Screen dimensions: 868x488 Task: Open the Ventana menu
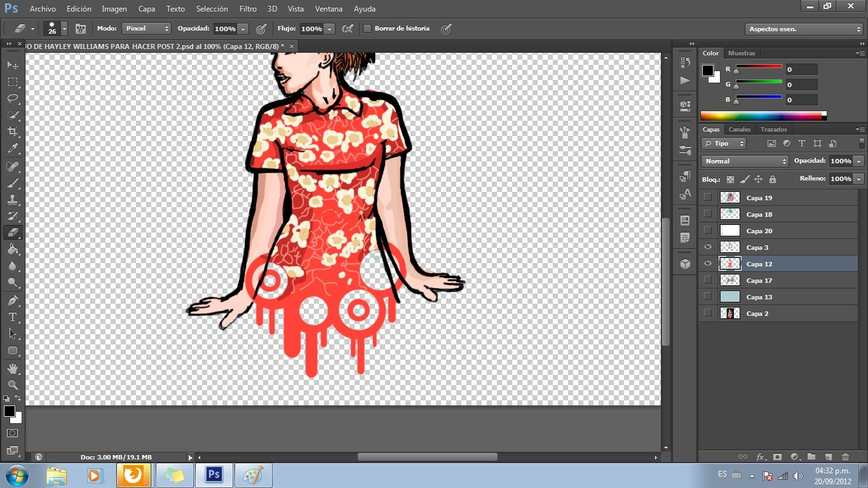coord(329,9)
